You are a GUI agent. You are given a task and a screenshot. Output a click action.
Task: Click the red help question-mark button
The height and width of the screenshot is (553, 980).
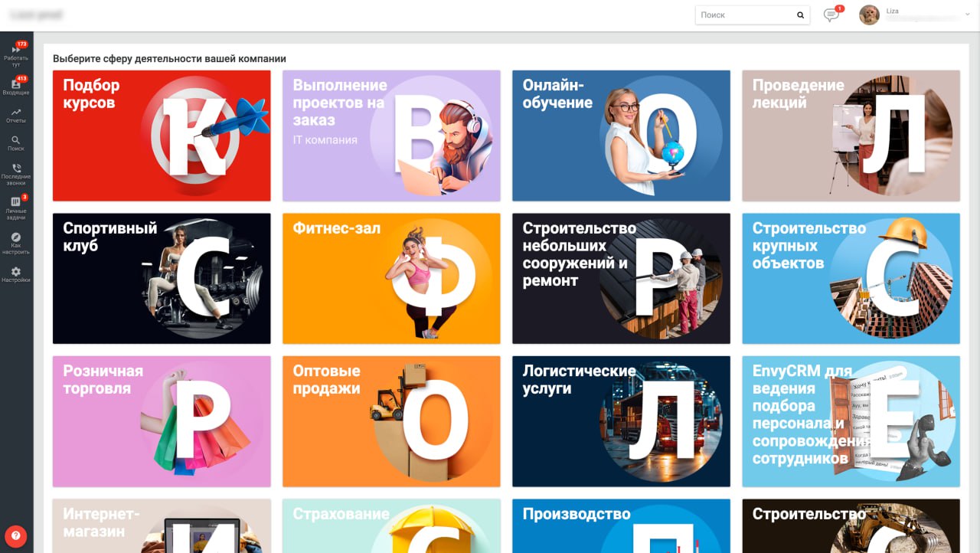[x=15, y=535]
